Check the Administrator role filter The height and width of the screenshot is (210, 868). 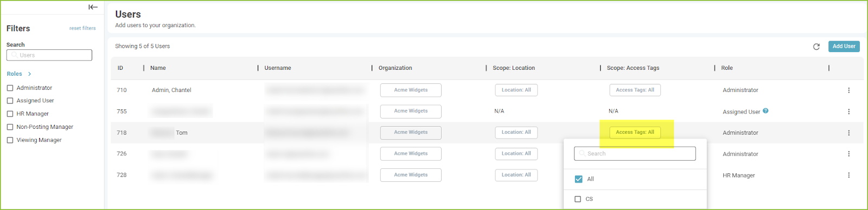point(10,88)
